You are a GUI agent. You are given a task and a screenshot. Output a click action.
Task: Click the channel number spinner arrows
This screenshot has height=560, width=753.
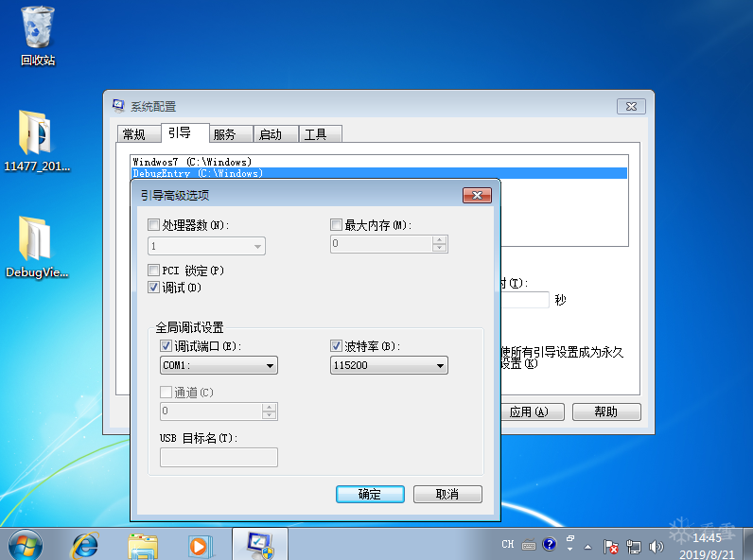269,411
